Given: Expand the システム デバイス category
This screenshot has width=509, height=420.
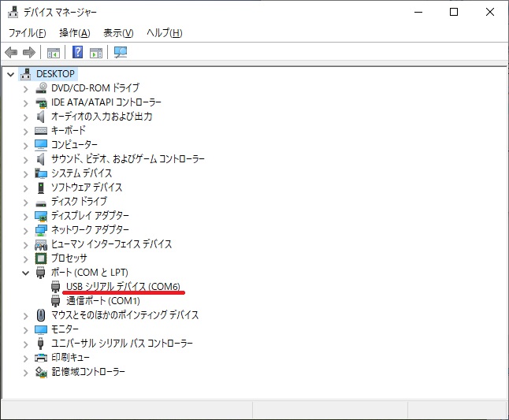Looking at the screenshot, I should (x=26, y=174).
